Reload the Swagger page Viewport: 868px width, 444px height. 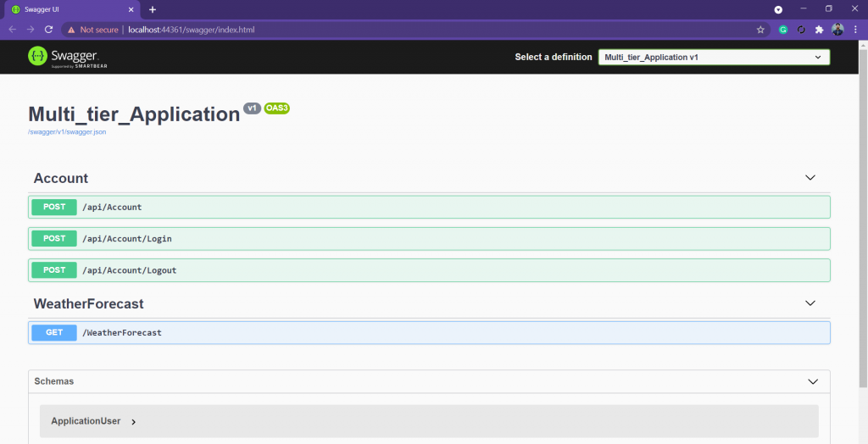tap(48, 30)
